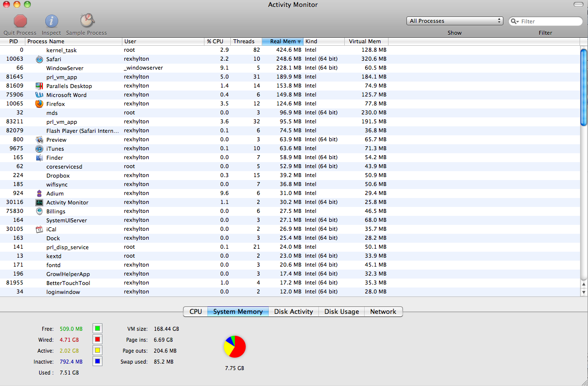Click in the Filter search field

coord(546,21)
